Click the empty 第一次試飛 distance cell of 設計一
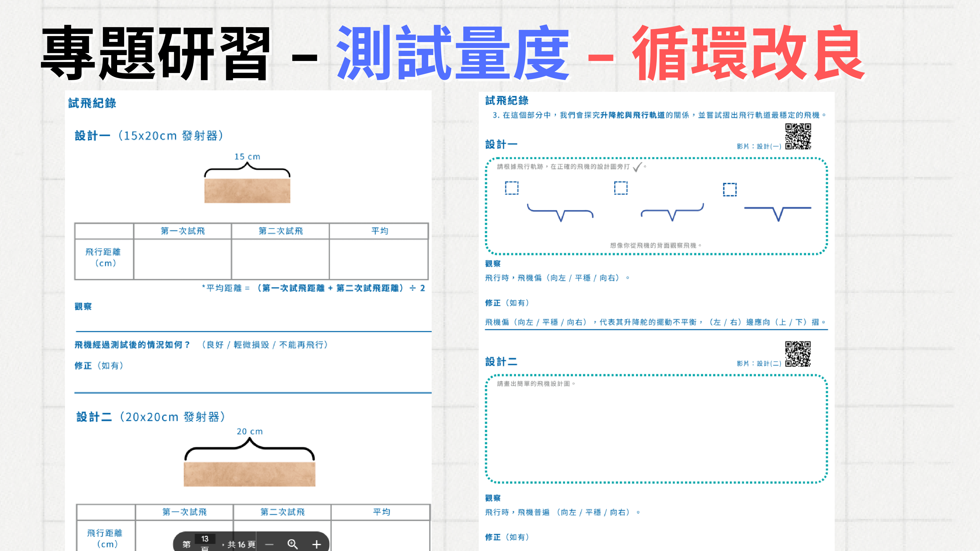This screenshot has height=551, width=980. [182, 259]
